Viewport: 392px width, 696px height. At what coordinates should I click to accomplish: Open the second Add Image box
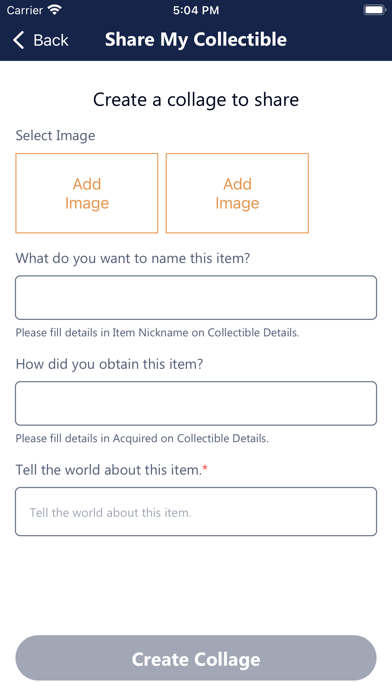pyautogui.click(x=237, y=193)
